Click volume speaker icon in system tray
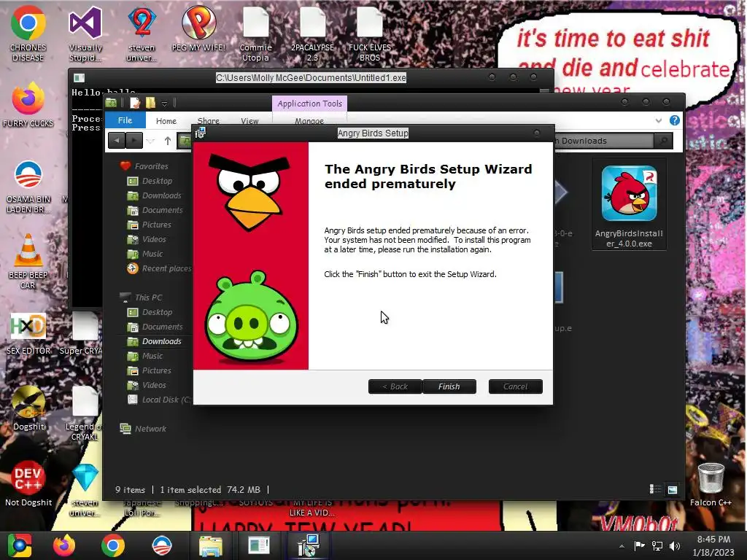Viewport: 747px width, 560px height. point(675,545)
